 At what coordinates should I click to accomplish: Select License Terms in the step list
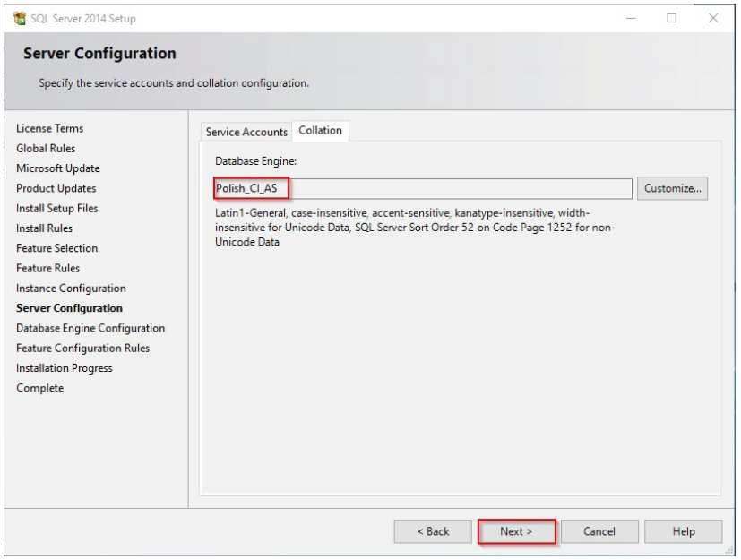pyautogui.click(x=49, y=128)
